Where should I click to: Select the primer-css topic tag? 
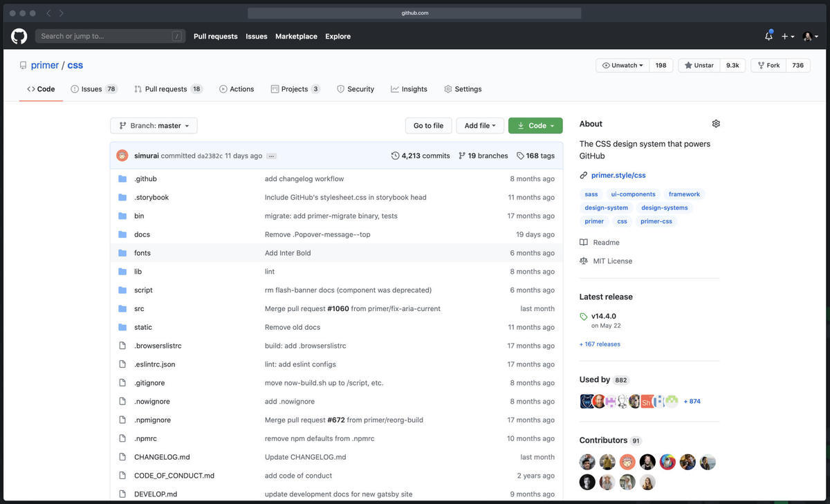click(x=656, y=221)
